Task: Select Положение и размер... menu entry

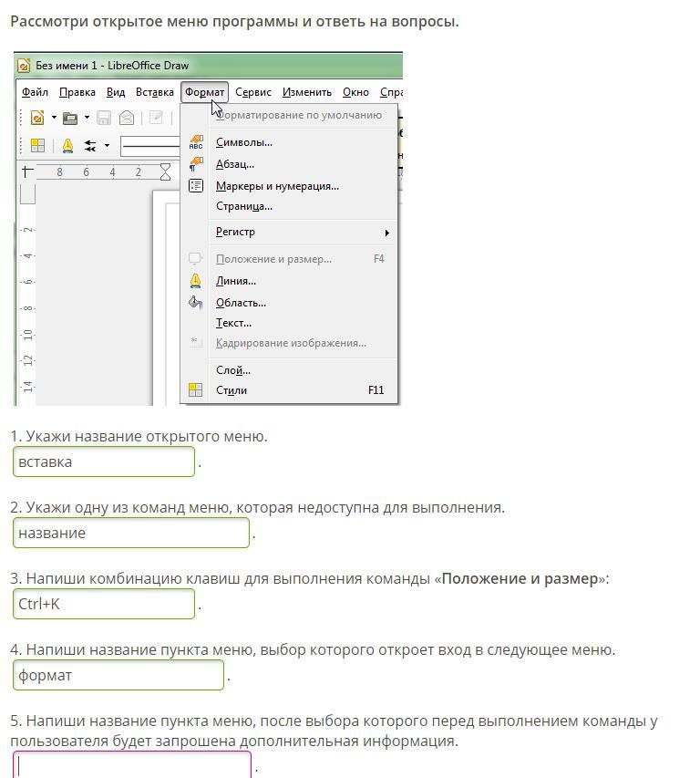Action: (290, 259)
